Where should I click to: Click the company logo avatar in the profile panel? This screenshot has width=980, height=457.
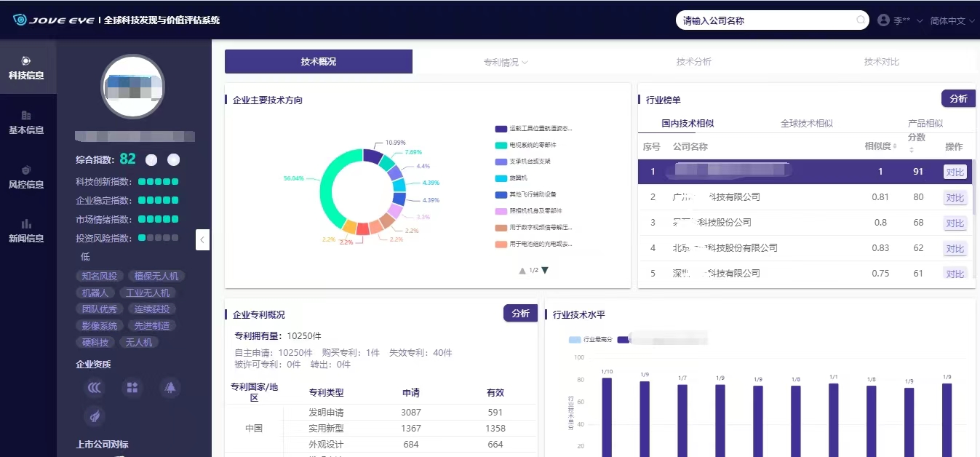tap(133, 87)
